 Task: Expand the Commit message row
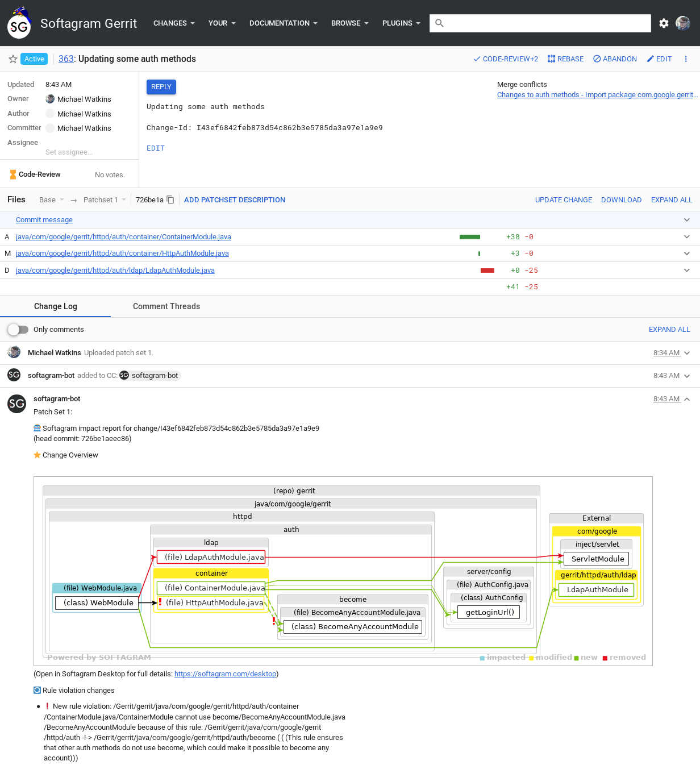(687, 220)
